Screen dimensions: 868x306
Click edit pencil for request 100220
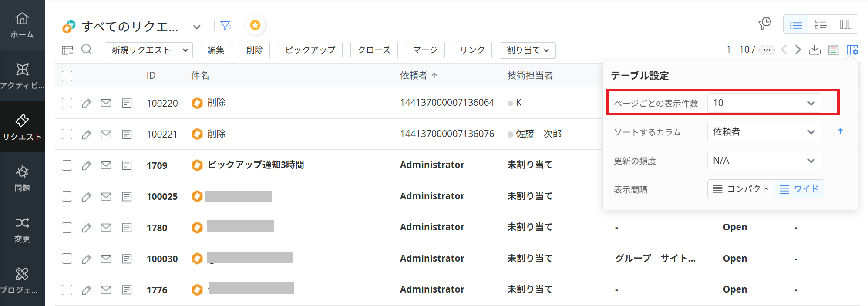coord(86,103)
